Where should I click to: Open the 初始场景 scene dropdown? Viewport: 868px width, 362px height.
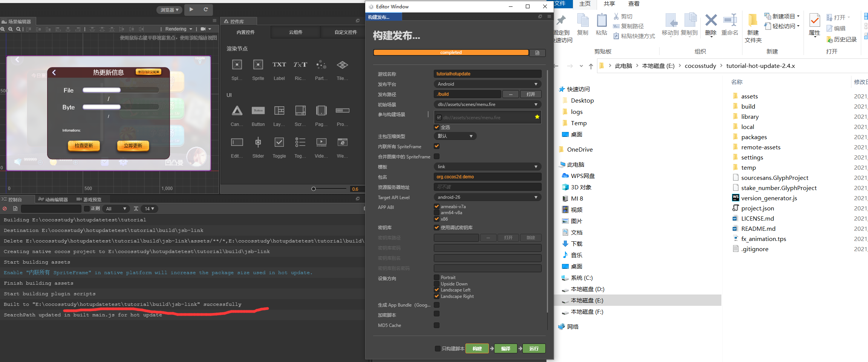488,104
